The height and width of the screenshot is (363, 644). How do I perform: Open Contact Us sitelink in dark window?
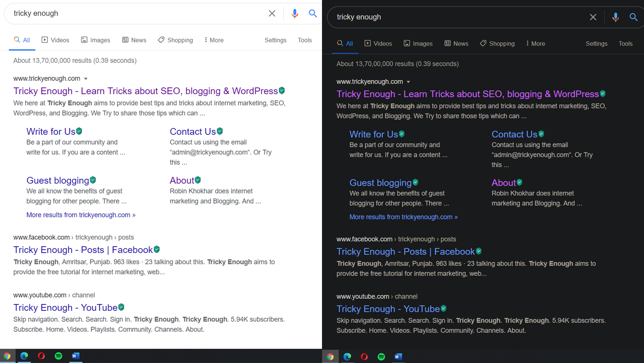point(514,134)
